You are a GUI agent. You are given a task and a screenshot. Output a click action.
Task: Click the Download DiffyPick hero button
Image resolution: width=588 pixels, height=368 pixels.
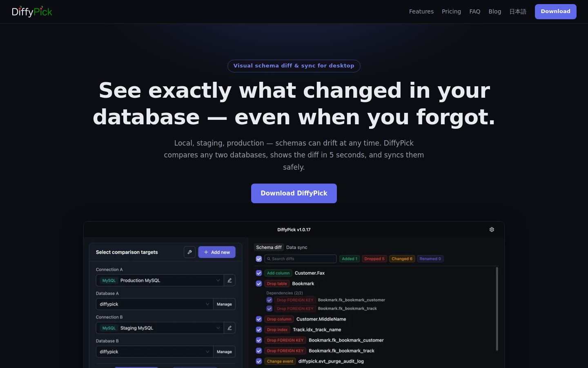294,193
